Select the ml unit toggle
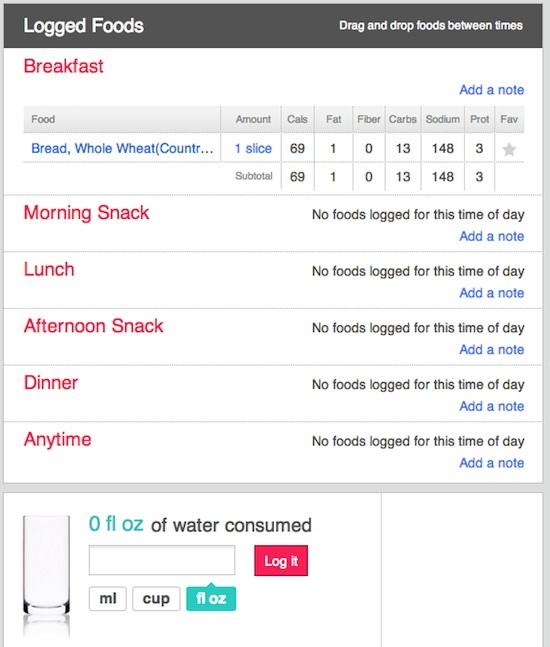 108,599
